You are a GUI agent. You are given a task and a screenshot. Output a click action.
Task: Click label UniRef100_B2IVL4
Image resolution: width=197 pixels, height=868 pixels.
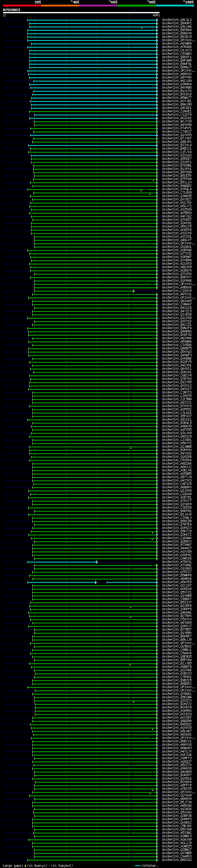tap(176, 145)
